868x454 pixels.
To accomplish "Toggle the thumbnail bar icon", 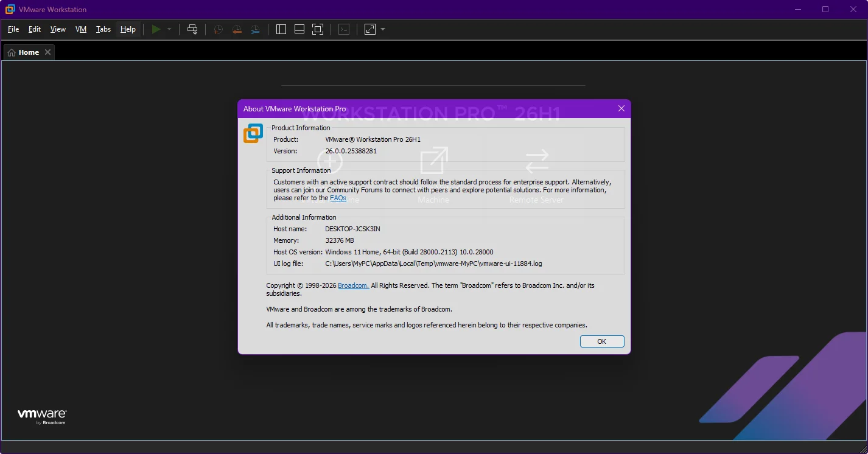I will click(x=299, y=29).
